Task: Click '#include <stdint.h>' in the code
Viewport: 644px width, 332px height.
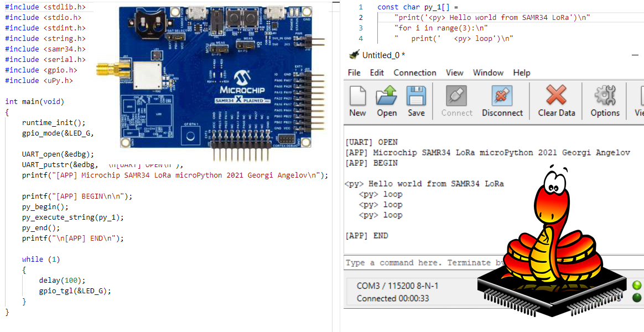Action: pyautogui.click(x=45, y=28)
